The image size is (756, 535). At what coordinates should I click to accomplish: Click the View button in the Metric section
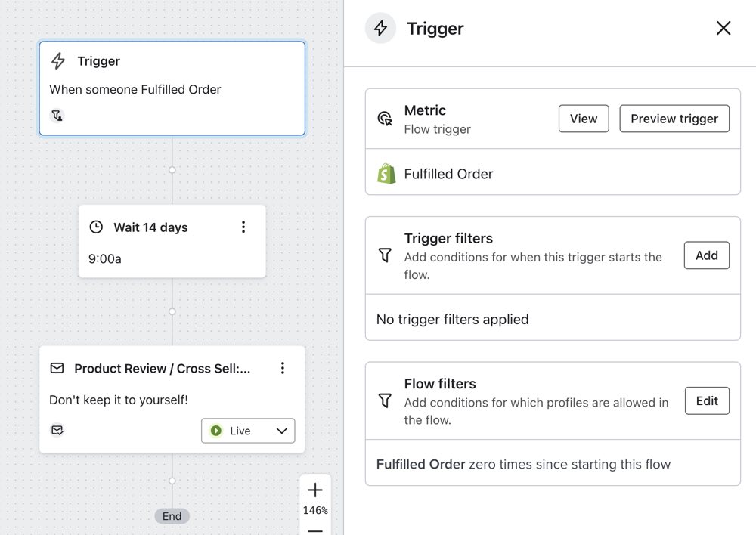[x=583, y=119]
